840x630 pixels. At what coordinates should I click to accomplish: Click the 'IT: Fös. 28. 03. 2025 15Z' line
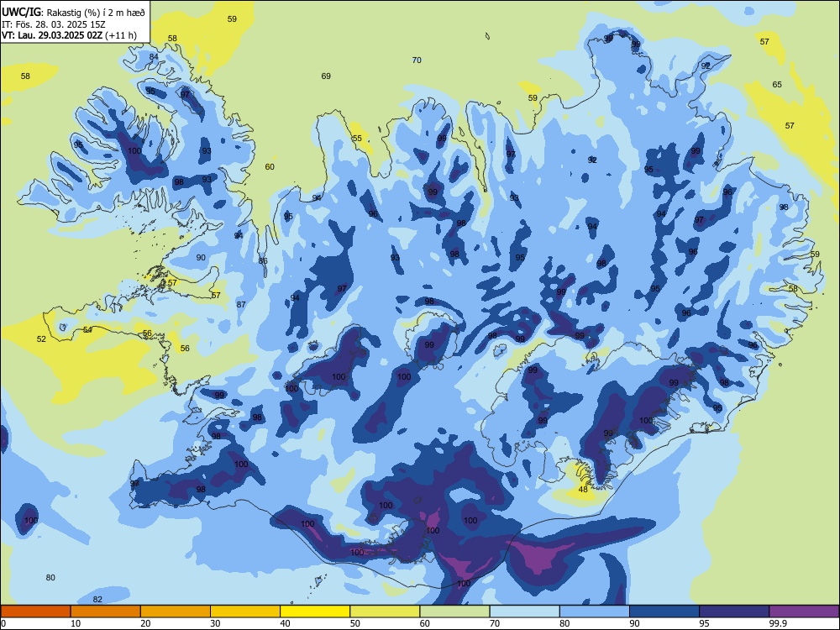click(x=53, y=24)
